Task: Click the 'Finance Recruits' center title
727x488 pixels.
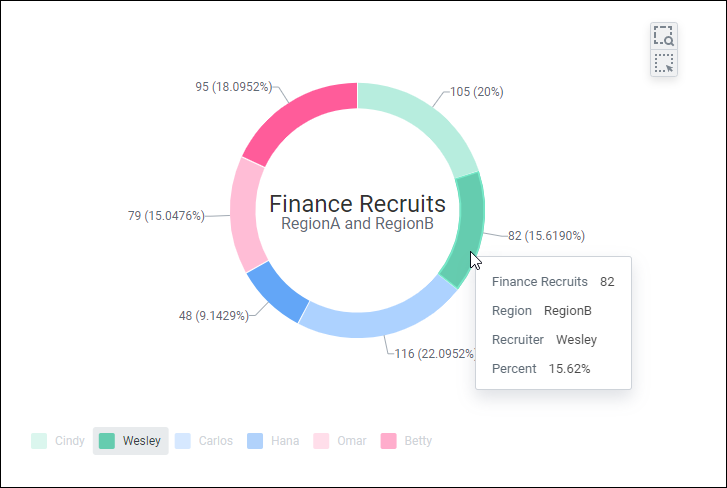Action: click(357, 204)
